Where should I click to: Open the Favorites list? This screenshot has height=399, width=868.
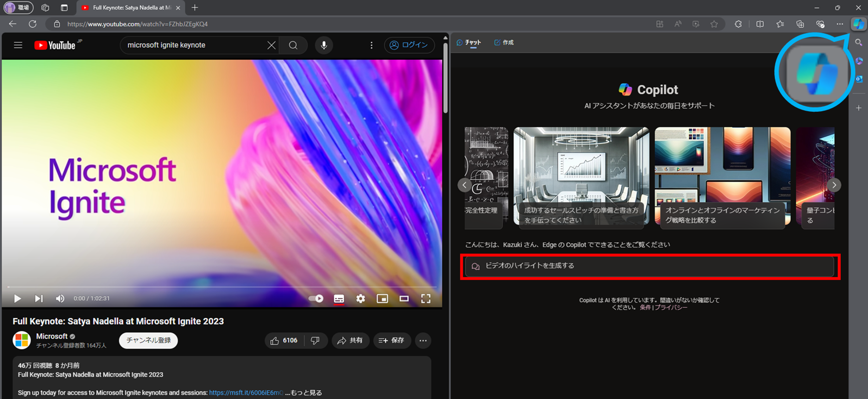tap(780, 24)
